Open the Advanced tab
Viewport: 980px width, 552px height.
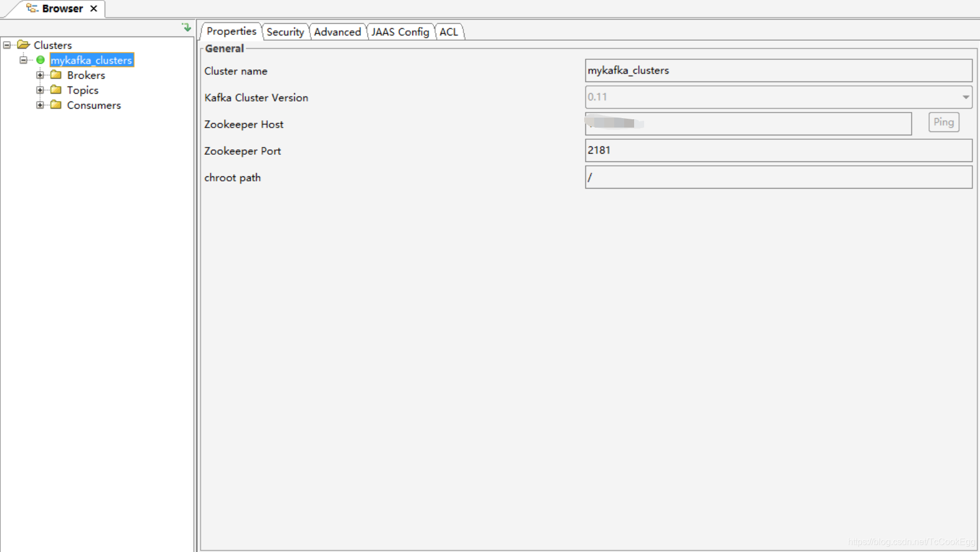coord(337,32)
